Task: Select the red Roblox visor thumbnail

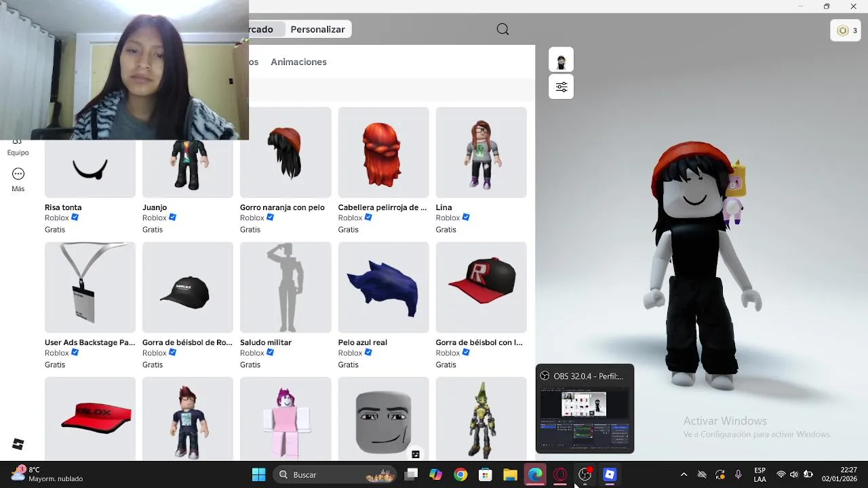Action: [90, 419]
